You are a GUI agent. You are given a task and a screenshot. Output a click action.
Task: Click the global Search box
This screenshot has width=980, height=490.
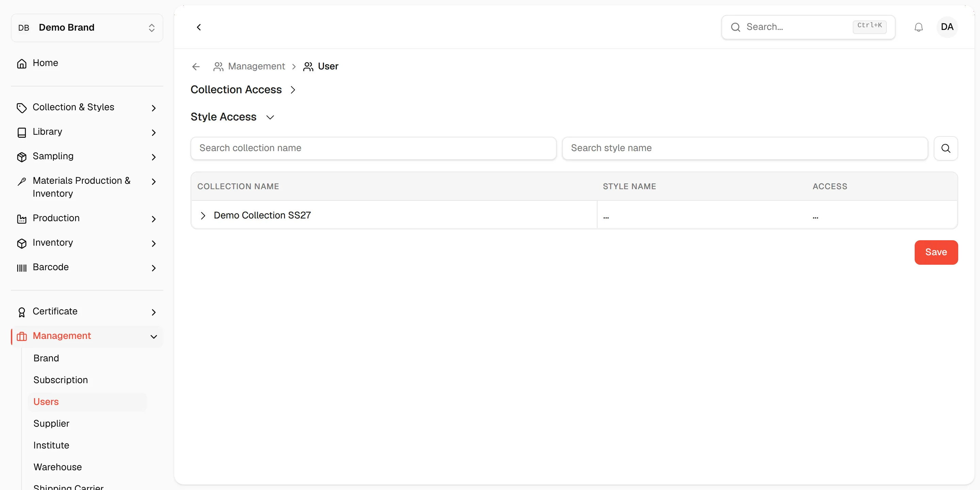[808, 27]
